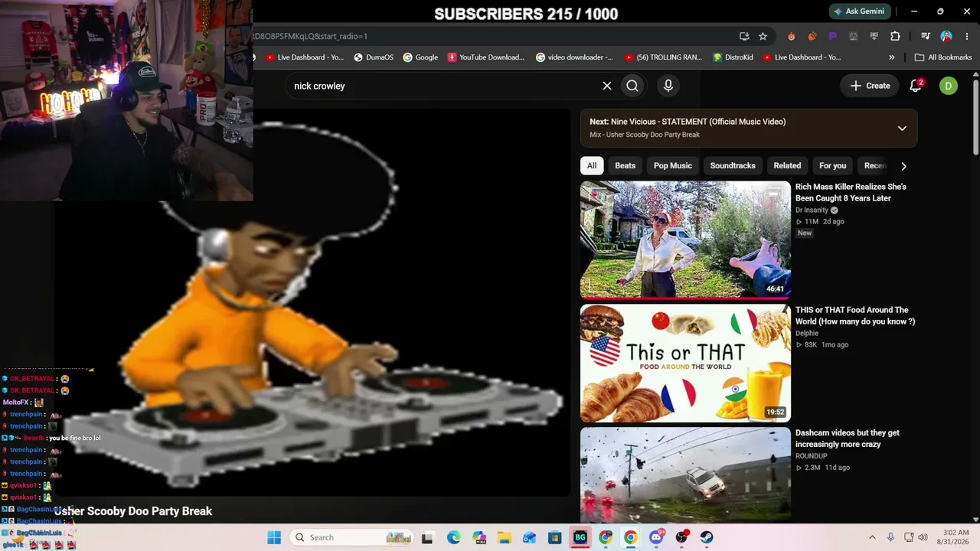The height and width of the screenshot is (551, 980).
Task: Open the YouTube notifications bell
Action: coord(916,86)
